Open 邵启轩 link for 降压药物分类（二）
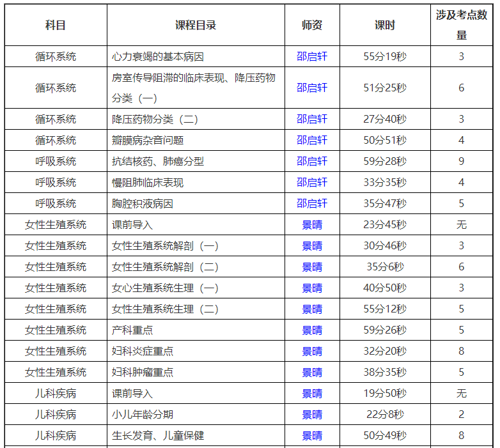This screenshot has width=500, height=448. [311, 120]
